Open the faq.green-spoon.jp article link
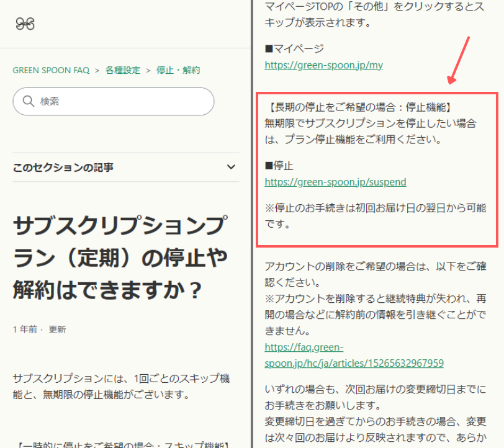 354,355
